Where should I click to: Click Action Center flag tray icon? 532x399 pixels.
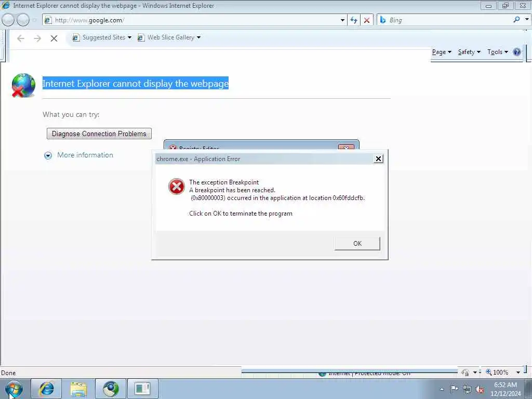click(454, 389)
